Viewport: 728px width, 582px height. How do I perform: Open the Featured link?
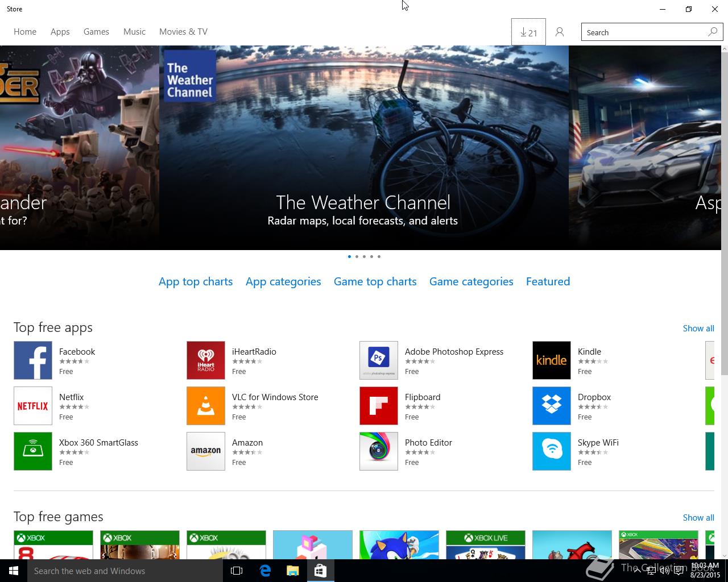[548, 281]
